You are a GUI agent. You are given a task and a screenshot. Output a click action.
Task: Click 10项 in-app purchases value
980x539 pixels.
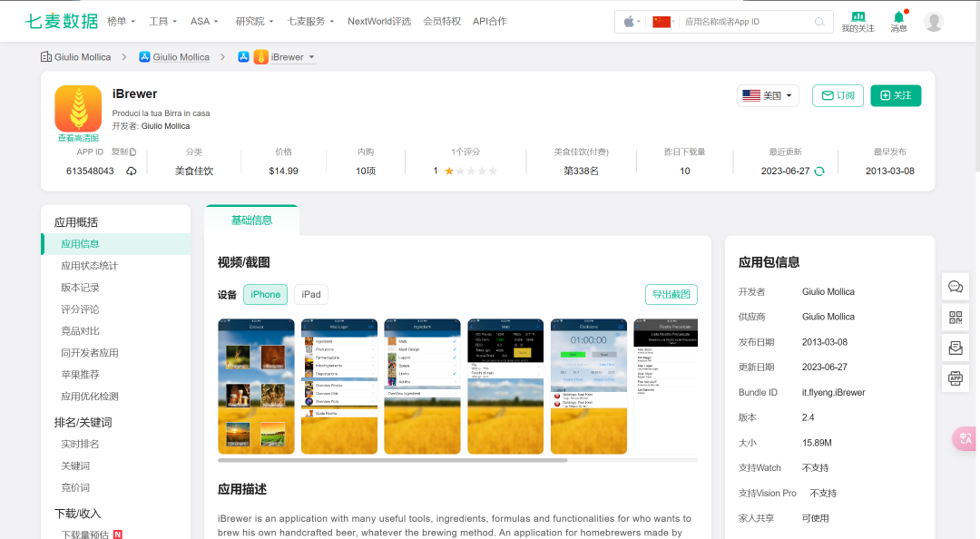[x=366, y=171]
